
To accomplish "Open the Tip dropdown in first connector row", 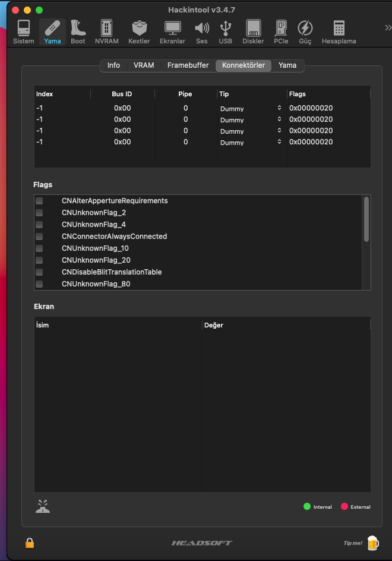I will 252,109.
